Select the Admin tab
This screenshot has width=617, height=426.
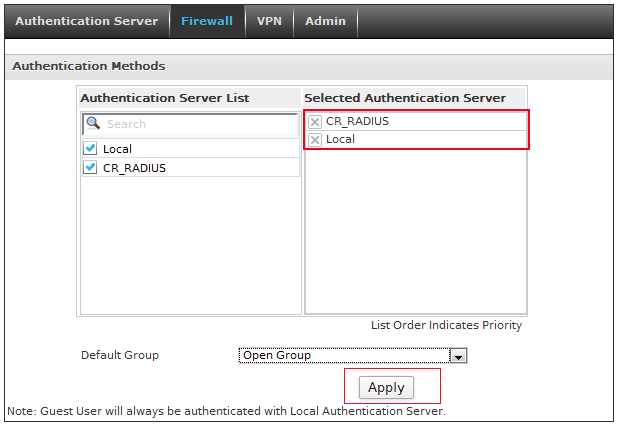(x=325, y=21)
